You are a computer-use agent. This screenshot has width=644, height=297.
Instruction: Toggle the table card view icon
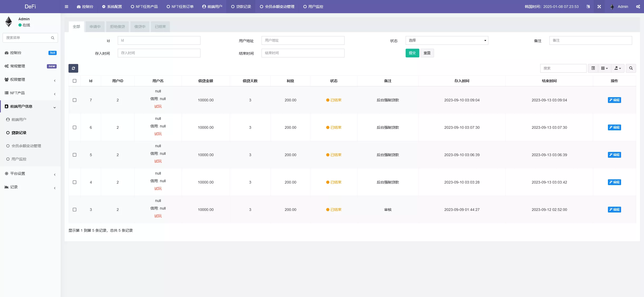coord(593,68)
